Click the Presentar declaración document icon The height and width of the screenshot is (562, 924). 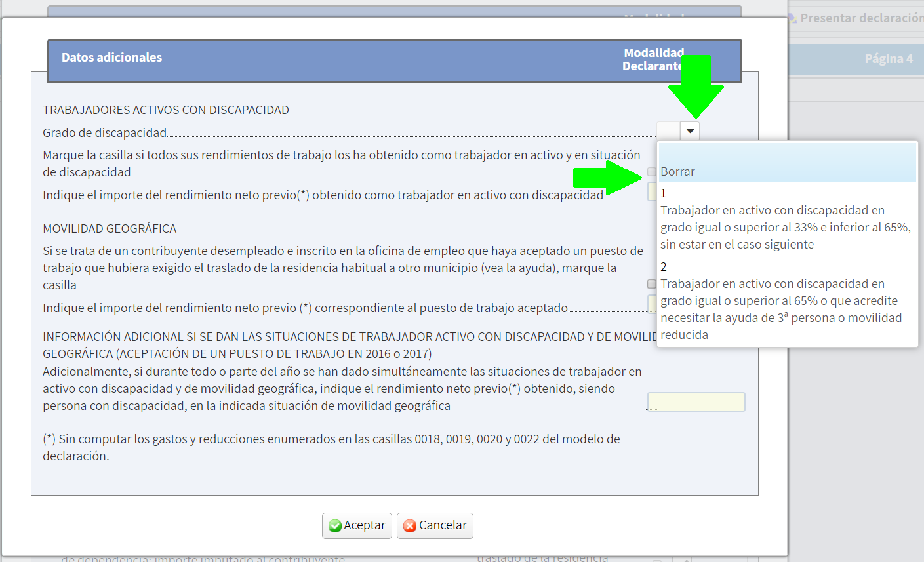pyautogui.click(x=792, y=18)
